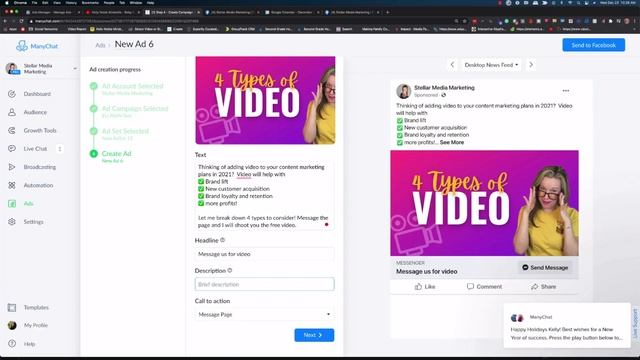
Task: Click Comment icon in ad preview
Action: pos(470,287)
